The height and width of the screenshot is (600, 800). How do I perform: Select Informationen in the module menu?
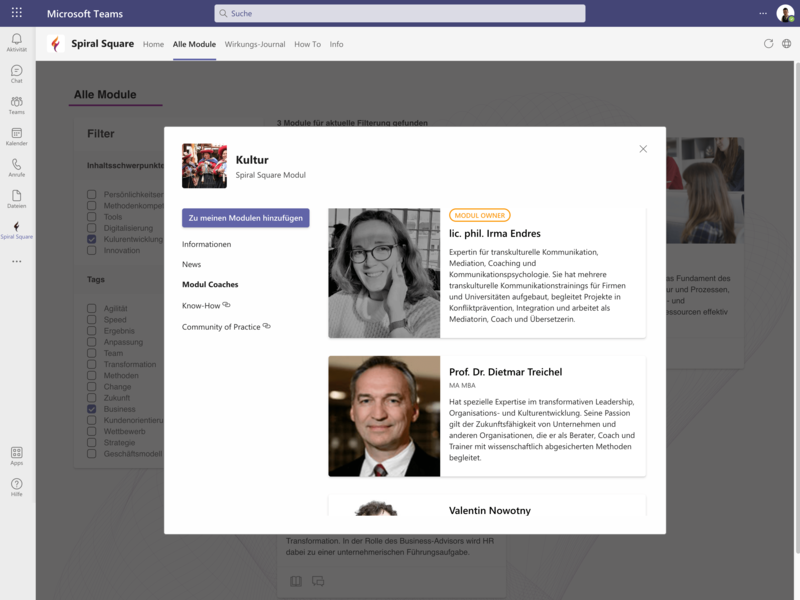coord(206,244)
